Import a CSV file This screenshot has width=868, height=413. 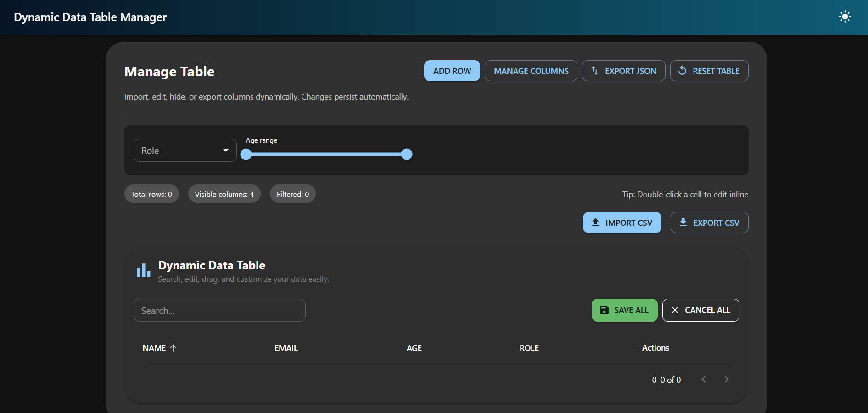[622, 223]
